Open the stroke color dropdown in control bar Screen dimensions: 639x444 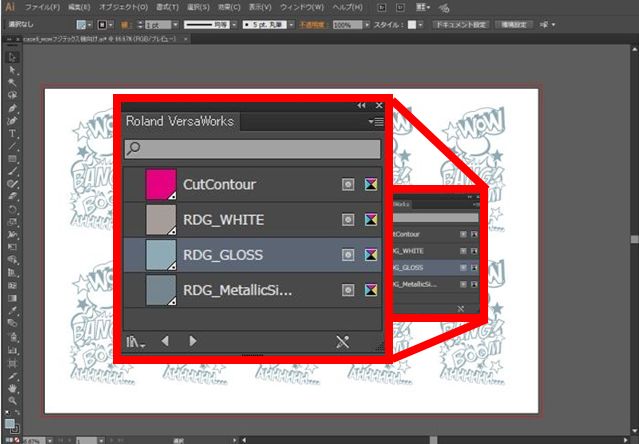tap(110, 25)
